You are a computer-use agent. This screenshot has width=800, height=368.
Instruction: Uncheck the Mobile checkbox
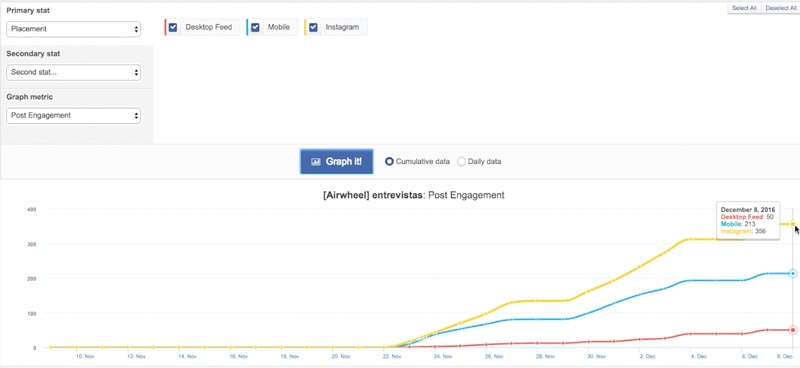click(256, 27)
